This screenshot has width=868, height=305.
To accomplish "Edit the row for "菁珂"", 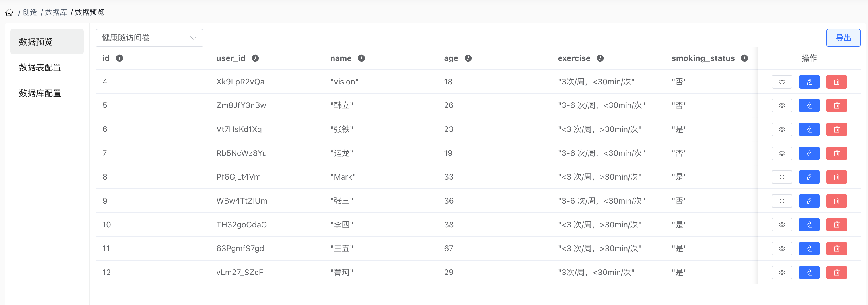I will pyautogui.click(x=809, y=272).
